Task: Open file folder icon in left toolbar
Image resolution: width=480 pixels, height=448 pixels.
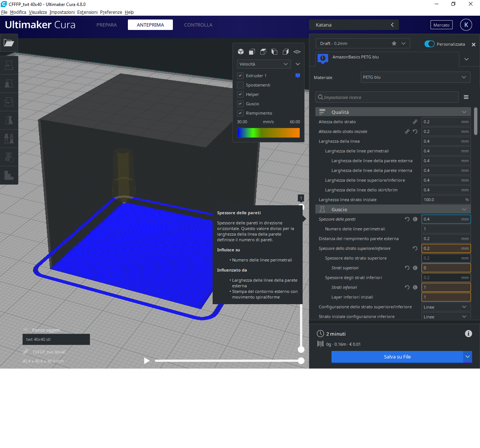Action: point(9,43)
